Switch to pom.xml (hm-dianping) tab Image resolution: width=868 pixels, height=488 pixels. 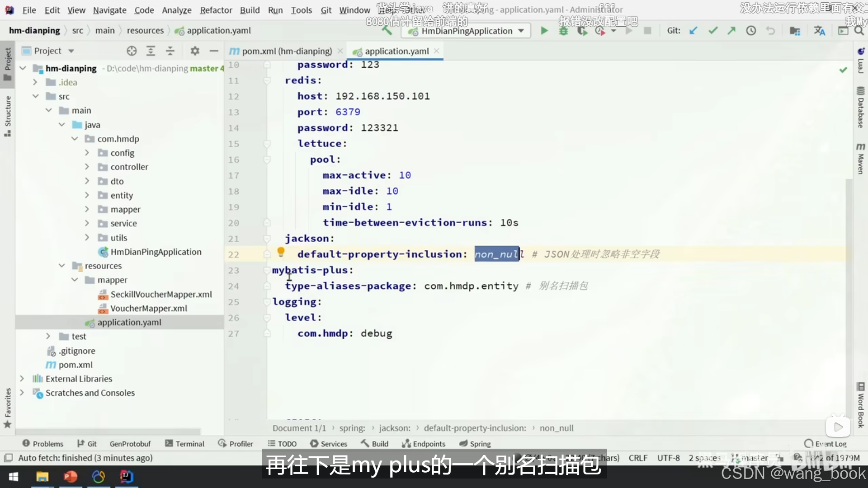287,51
